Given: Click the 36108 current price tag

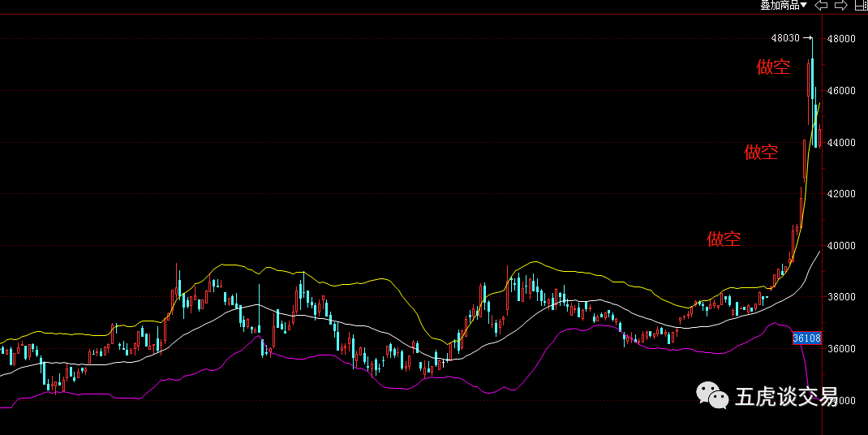Looking at the screenshot, I should (806, 338).
